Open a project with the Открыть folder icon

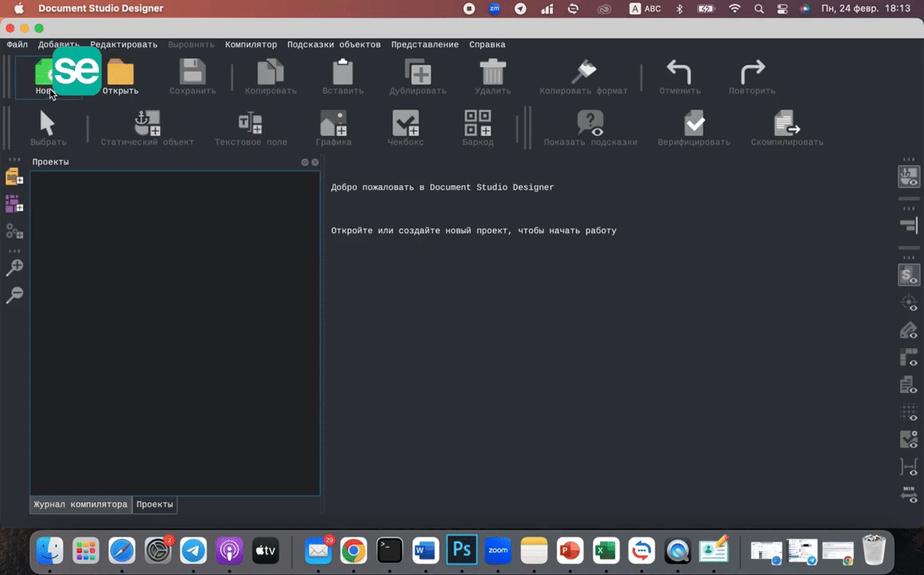pos(120,72)
